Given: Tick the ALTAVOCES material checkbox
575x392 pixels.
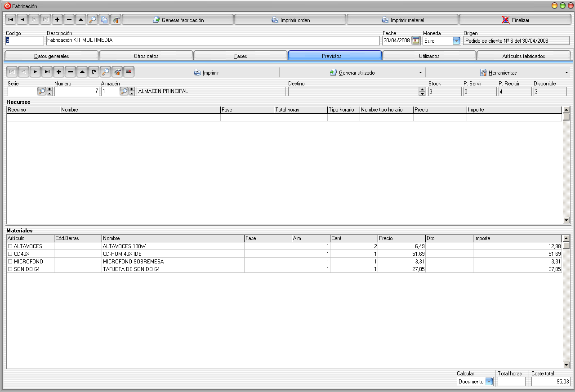Looking at the screenshot, I should (x=10, y=246).
